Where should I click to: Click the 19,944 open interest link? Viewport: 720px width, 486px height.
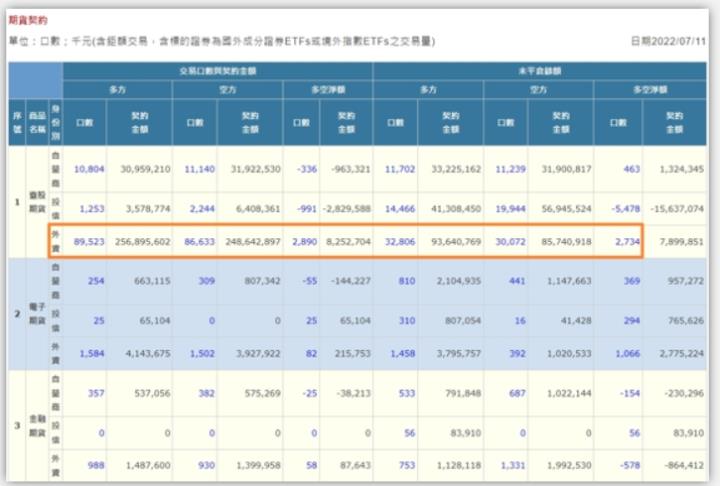[x=510, y=209]
